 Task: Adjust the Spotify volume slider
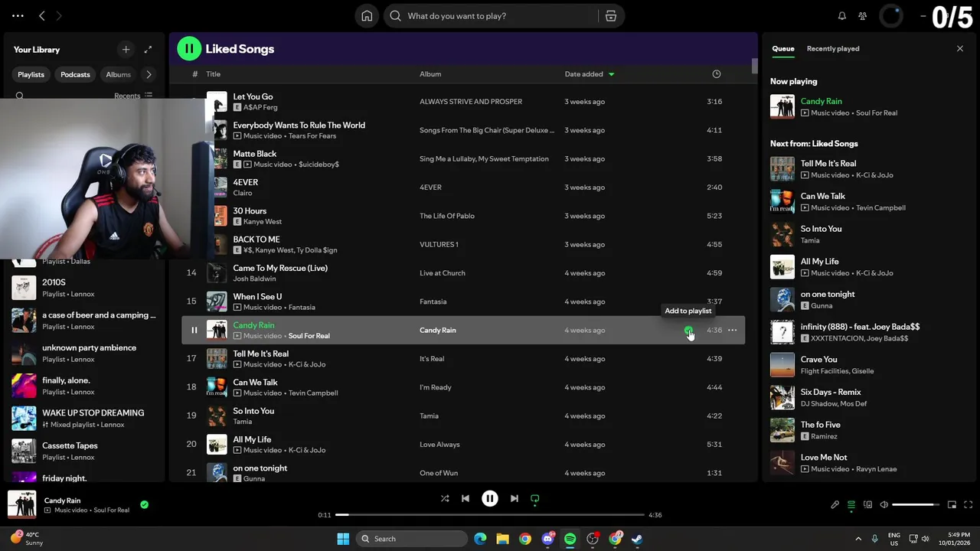tap(916, 504)
